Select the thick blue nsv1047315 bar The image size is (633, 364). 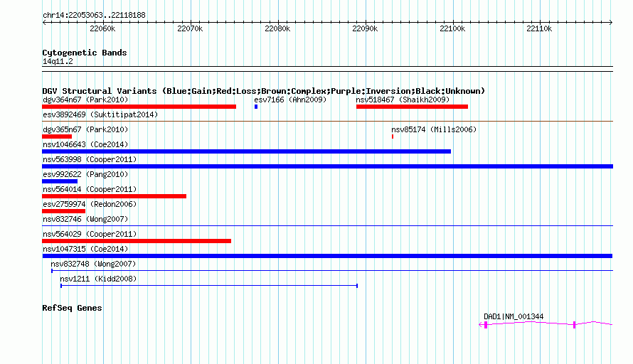coord(327,256)
